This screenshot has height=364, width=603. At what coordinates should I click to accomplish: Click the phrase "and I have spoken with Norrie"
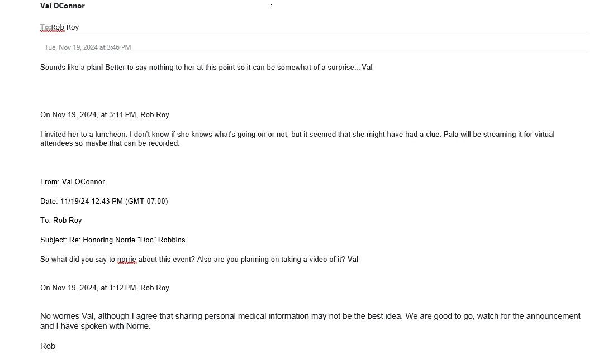pos(95,326)
